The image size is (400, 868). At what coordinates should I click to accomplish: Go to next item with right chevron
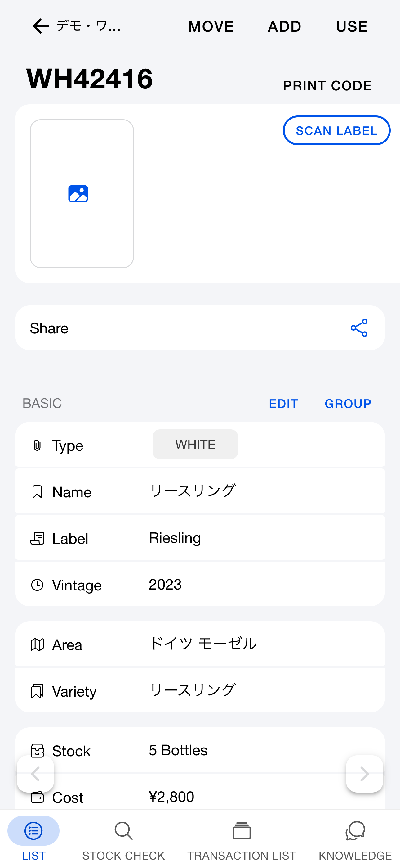coord(365,774)
